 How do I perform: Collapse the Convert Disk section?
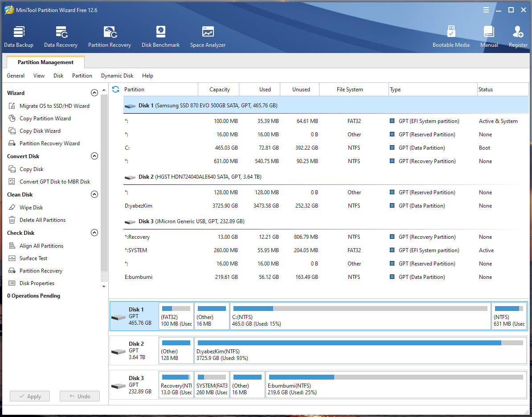[94, 156]
